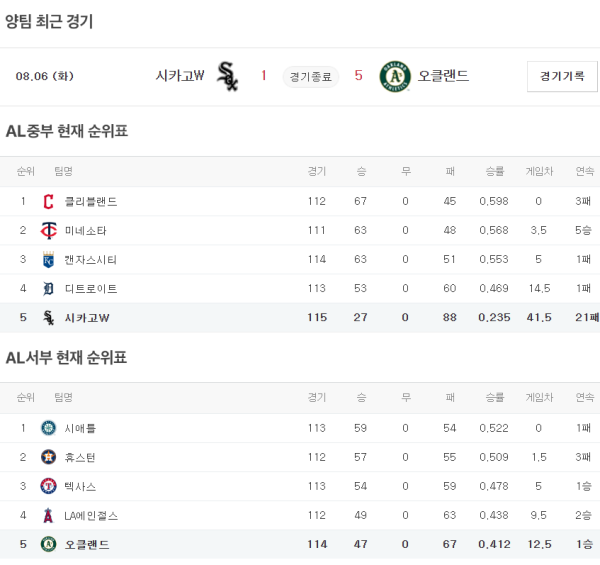Click the 경기종료 game status badge
The image size is (600, 565).
tap(311, 76)
